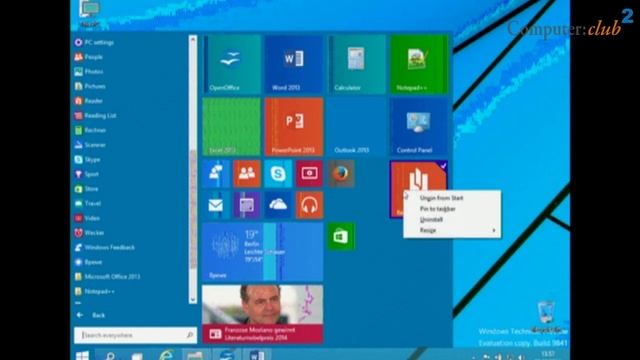Open the Mail envelope tile
Screen dimensions: 640x360
click(x=216, y=205)
